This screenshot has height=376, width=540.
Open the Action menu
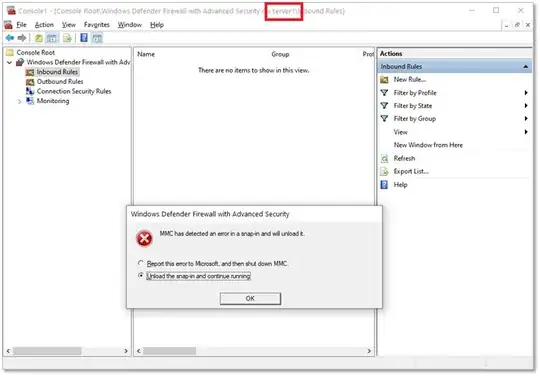(44, 25)
